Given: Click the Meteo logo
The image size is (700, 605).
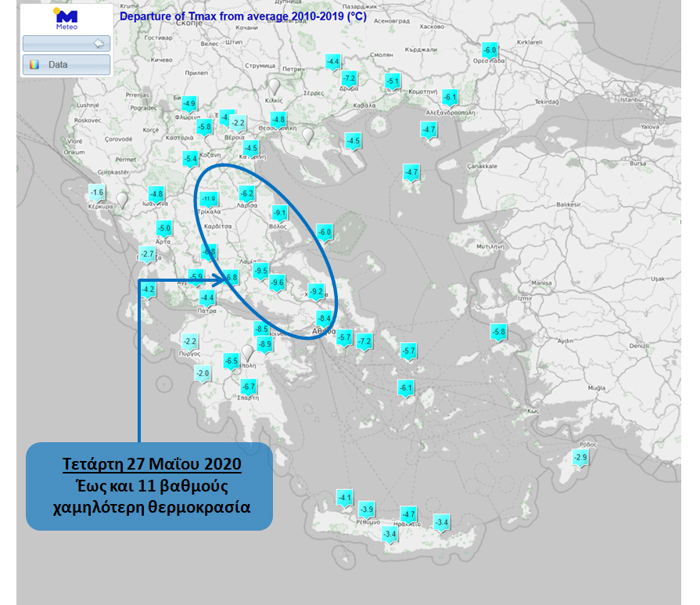Looking at the screenshot, I should (x=66, y=19).
